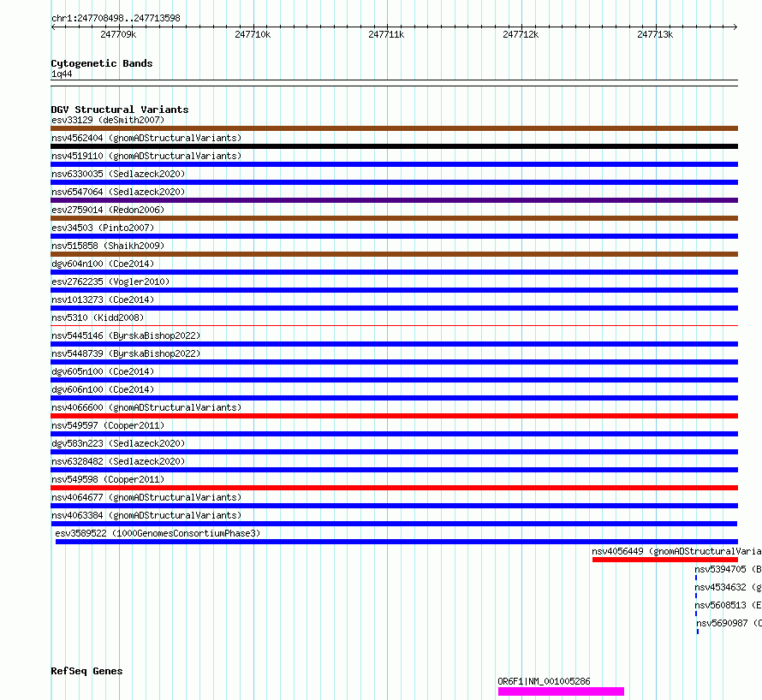Image resolution: width=762 pixels, height=700 pixels.
Task: Click the right arrow of the ruler
Action: coord(735,27)
